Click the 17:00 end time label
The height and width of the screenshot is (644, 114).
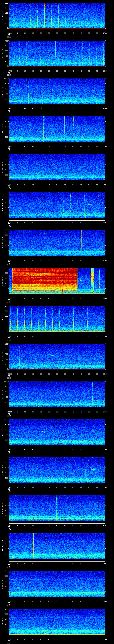(x=105, y=33)
